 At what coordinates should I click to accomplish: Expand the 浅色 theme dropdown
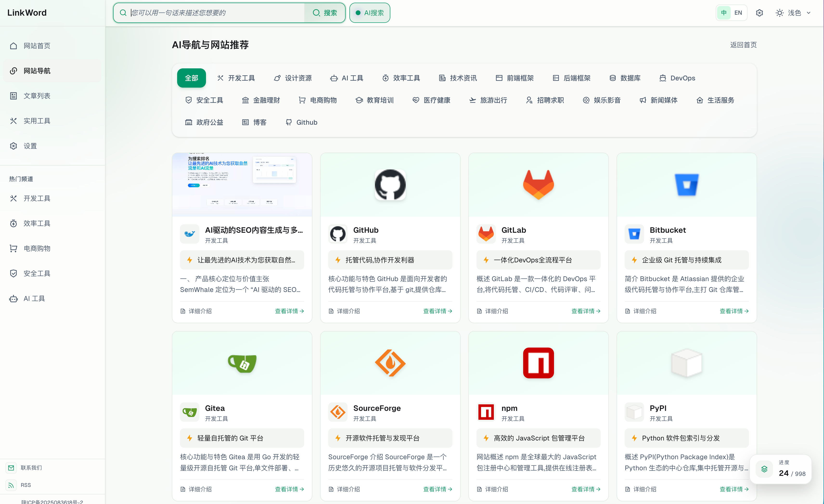point(793,13)
